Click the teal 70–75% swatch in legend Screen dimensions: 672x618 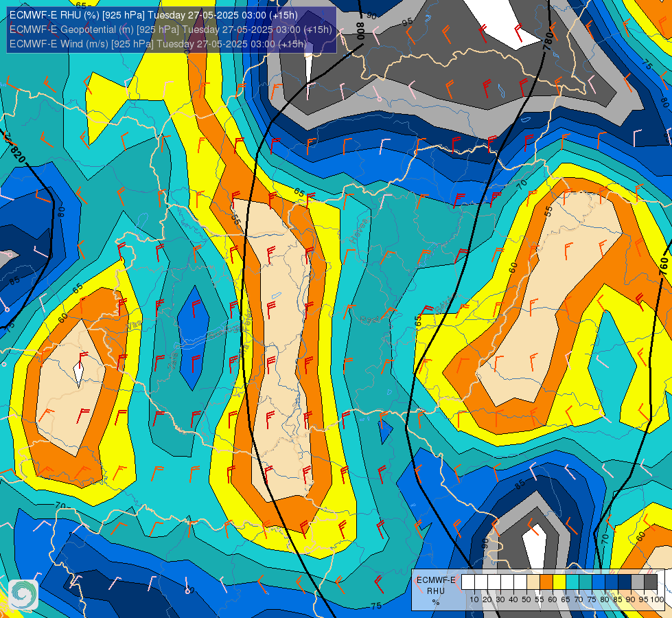(x=586, y=582)
